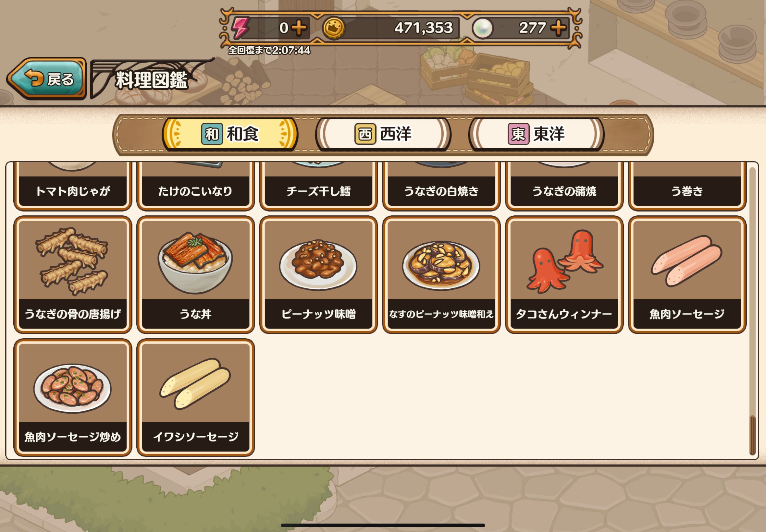Click the dish list scrollbar thumb

pos(752,435)
